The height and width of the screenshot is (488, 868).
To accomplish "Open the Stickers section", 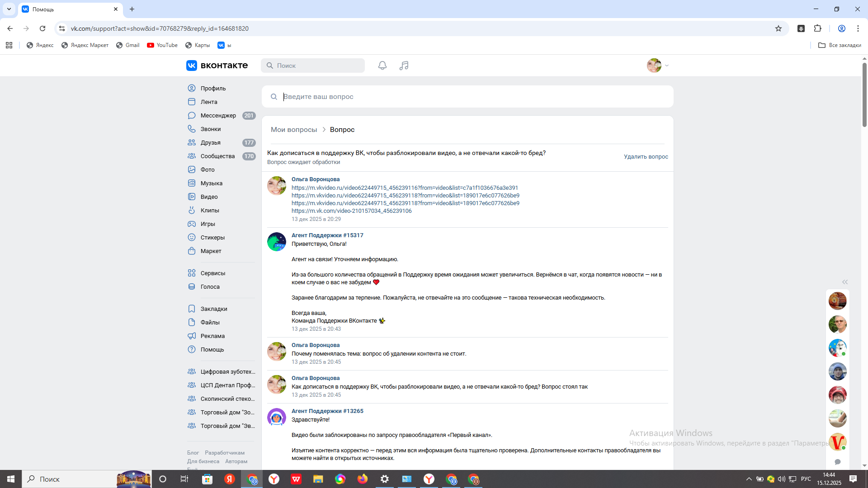I will tap(212, 238).
